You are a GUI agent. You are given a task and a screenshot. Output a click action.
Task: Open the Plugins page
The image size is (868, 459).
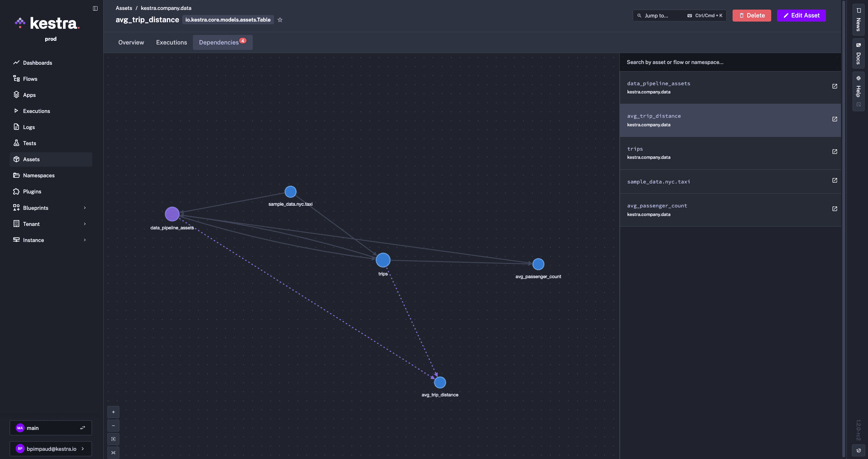click(x=32, y=191)
